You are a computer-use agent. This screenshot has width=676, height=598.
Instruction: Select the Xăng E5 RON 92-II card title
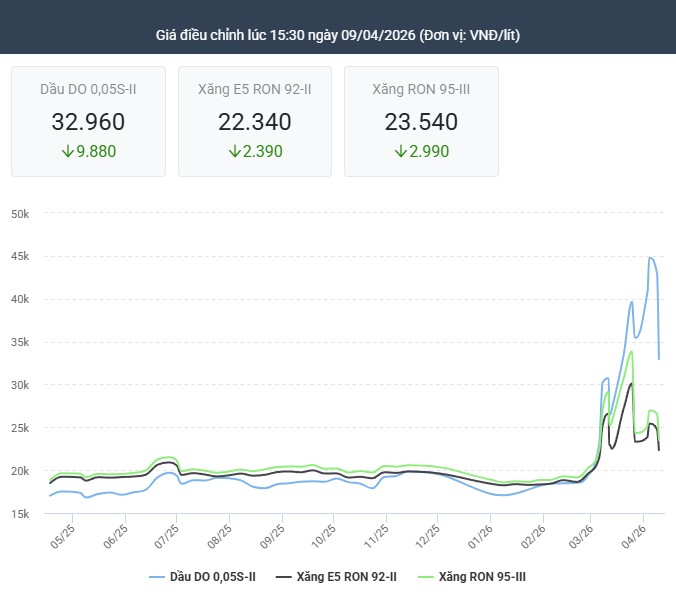point(254,89)
